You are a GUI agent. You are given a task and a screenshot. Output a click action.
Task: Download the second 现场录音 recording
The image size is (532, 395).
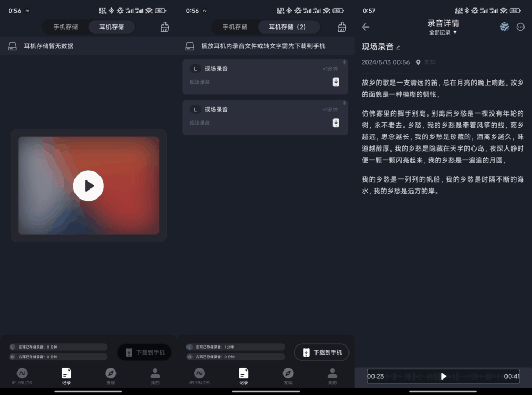(x=336, y=122)
